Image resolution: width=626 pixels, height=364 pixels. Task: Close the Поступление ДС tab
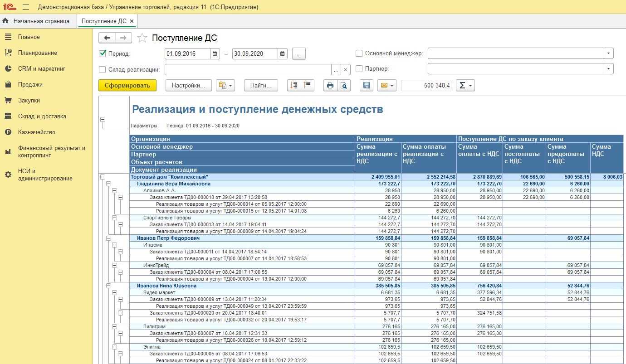(132, 21)
